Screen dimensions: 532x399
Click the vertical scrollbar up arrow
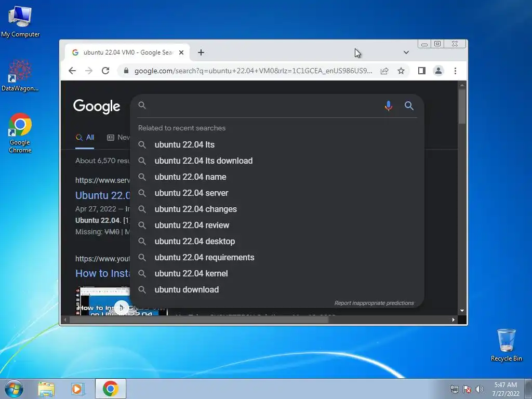462,85
